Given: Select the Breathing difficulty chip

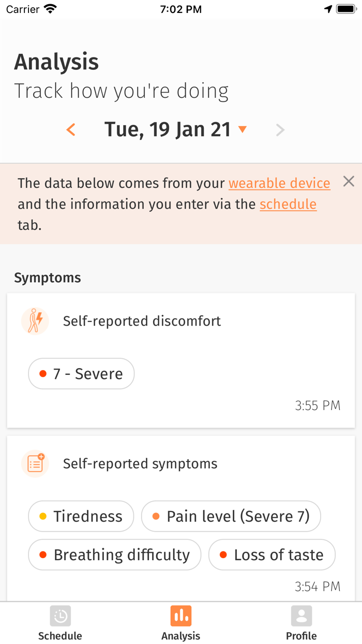Looking at the screenshot, I should pyautogui.click(x=114, y=555).
